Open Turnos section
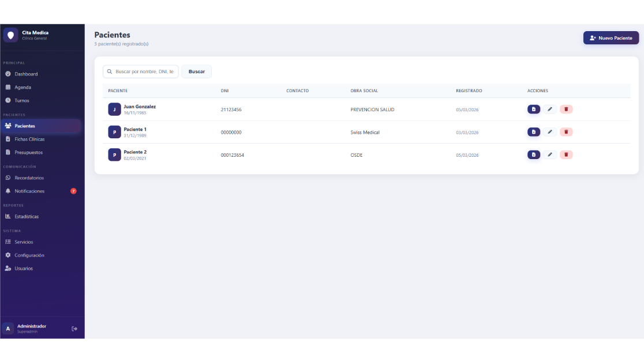The width and height of the screenshot is (644, 362). (22, 100)
